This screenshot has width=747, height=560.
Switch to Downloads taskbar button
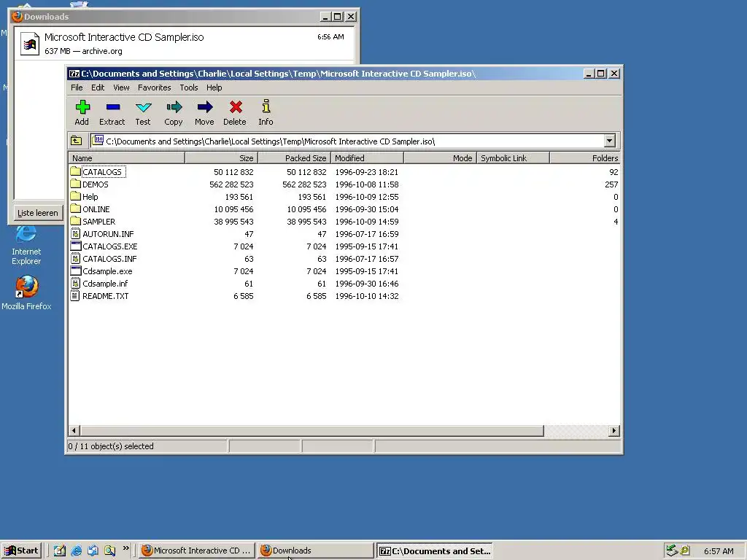[315, 551]
